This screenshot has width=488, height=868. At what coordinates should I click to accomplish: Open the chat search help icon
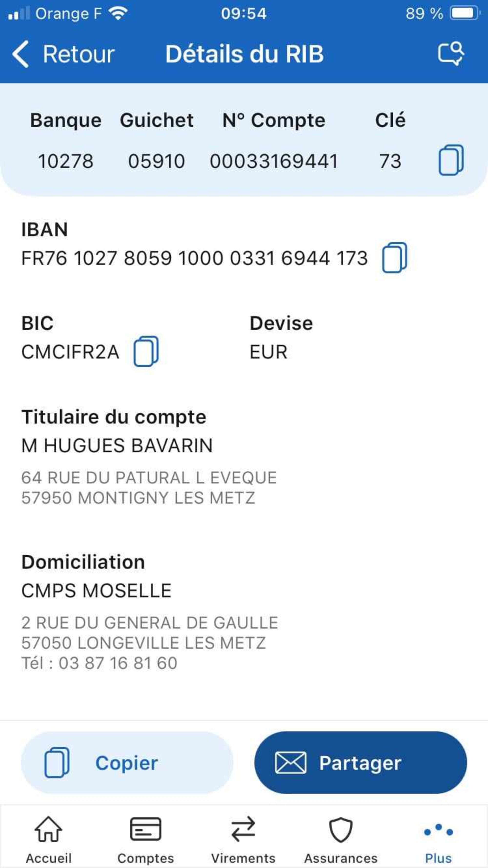tap(451, 54)
